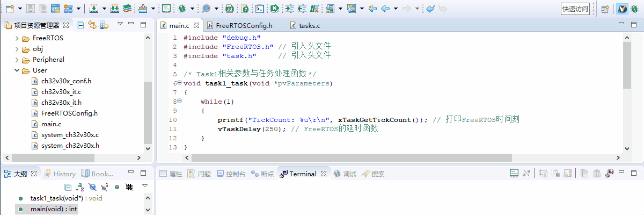
Task: Click the blue undo checkmark toolbar icon
Action: (431, 9)
